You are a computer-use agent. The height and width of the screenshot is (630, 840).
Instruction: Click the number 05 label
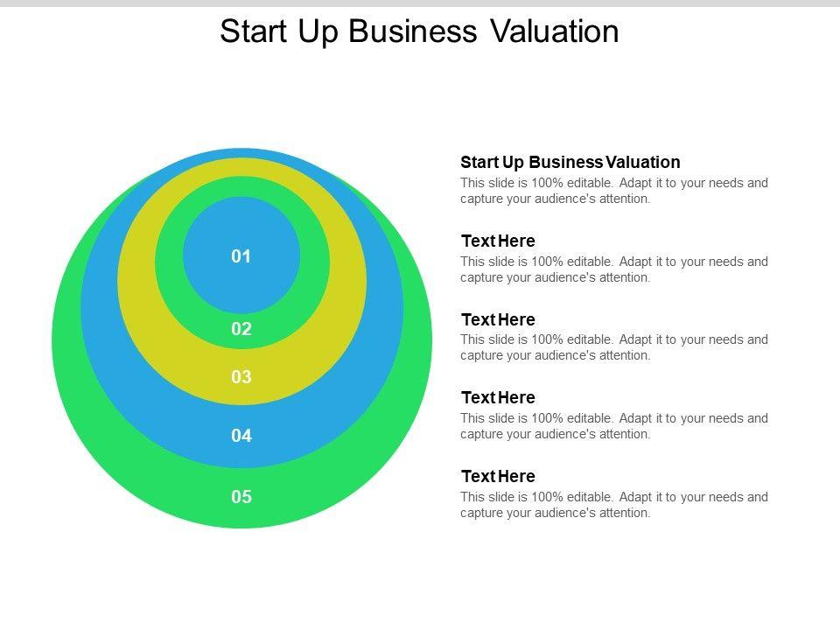241,497
